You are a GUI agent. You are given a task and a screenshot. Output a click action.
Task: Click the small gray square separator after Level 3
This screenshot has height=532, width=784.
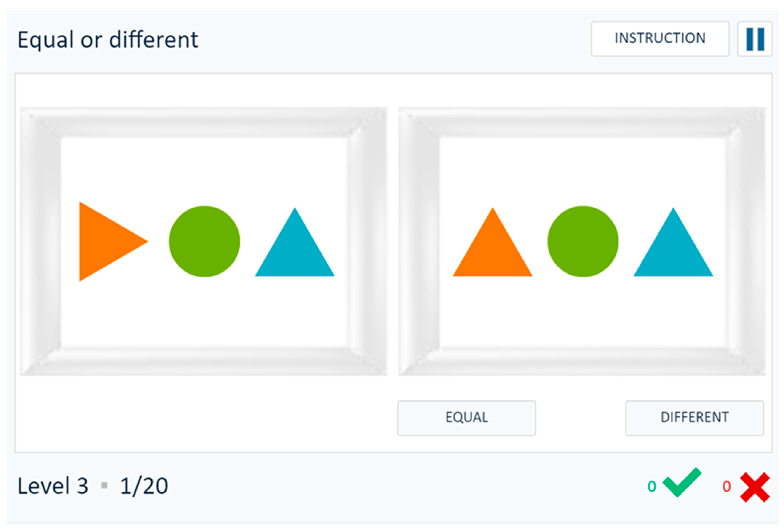tap(104, 486)
